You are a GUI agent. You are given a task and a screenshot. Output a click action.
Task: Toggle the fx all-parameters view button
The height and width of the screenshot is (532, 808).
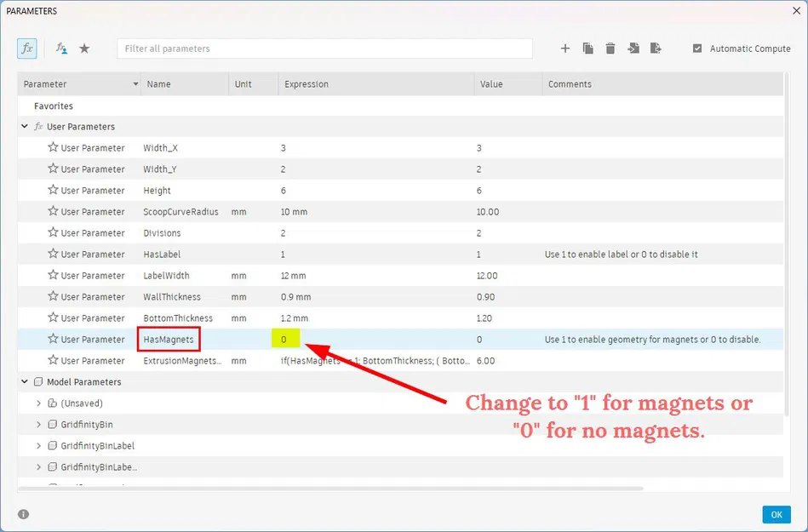[26, 49]
